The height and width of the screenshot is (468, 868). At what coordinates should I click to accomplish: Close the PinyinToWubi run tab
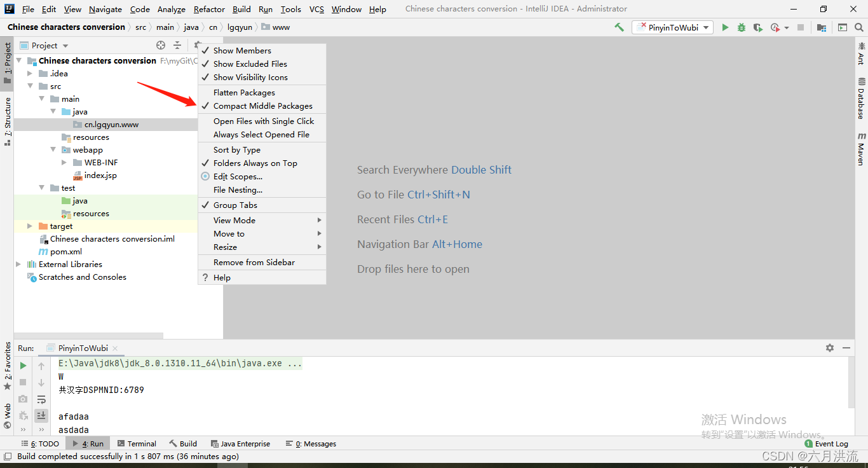(x=115, y=348)
